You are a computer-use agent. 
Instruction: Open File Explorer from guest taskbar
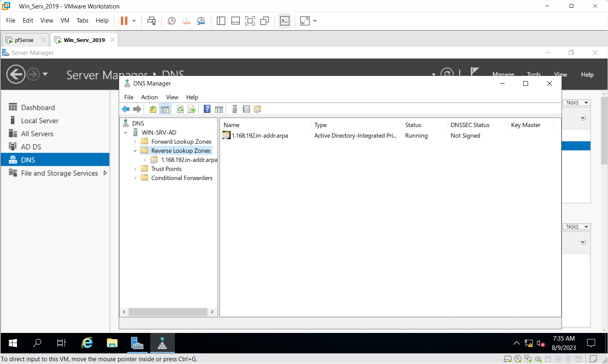point(112,343)
